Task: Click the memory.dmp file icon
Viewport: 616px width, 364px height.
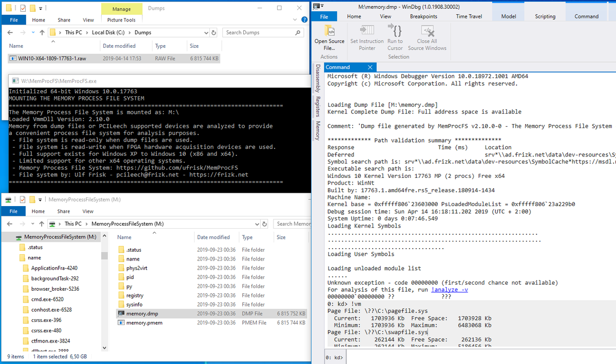Action: 122,313
